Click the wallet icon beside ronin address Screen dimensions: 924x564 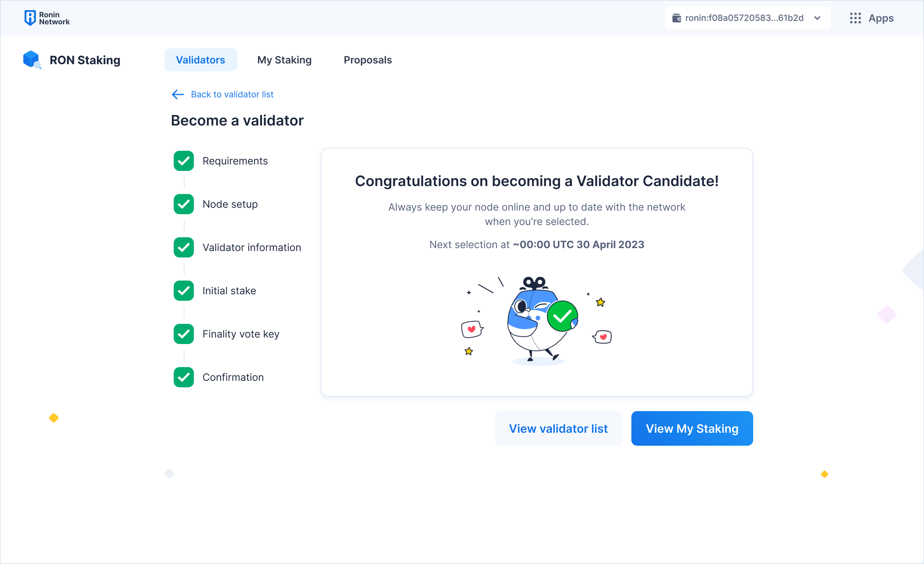tap(676, 18)
